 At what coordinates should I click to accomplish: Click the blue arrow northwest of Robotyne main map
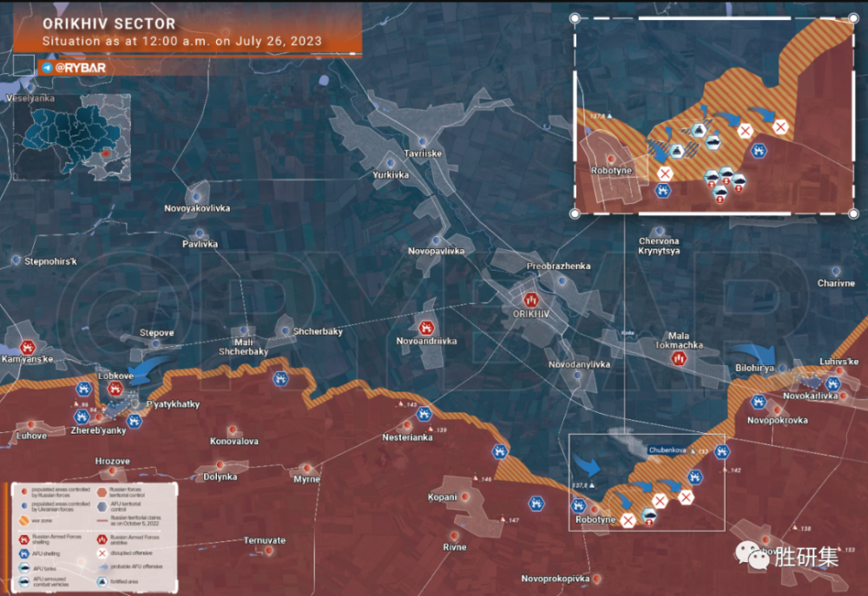[x=587, y=465]
